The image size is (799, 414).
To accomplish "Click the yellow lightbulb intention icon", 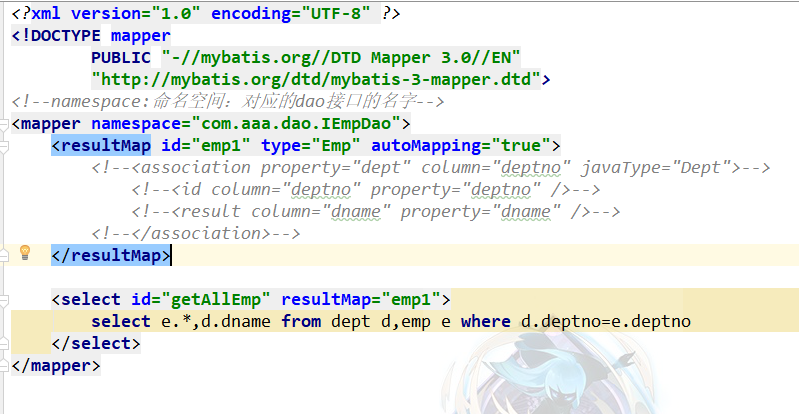I will (24, 252).
